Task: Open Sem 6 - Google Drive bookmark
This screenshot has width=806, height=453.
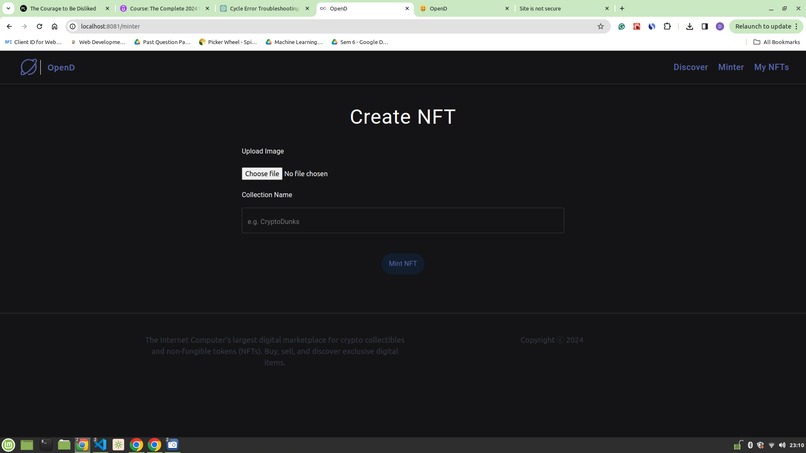Action: (x=360, y=42)
